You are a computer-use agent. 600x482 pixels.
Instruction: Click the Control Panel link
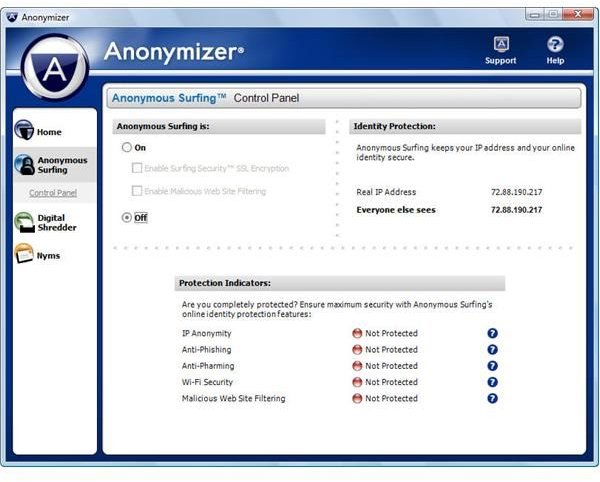coord(53,192)
